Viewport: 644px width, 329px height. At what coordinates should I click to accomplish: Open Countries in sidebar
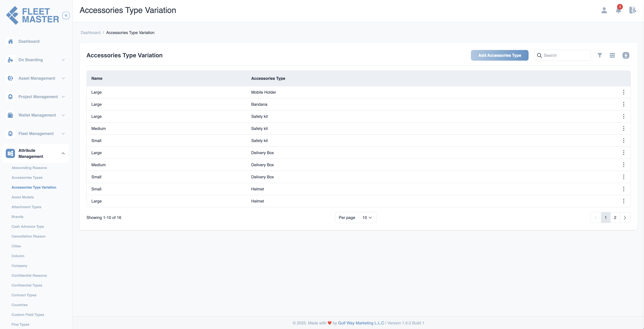19,305
